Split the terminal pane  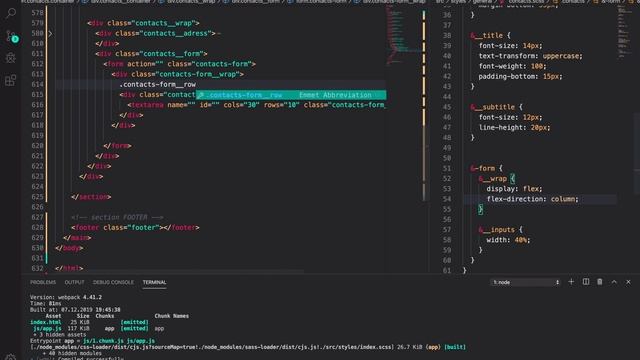click(586, 282)
